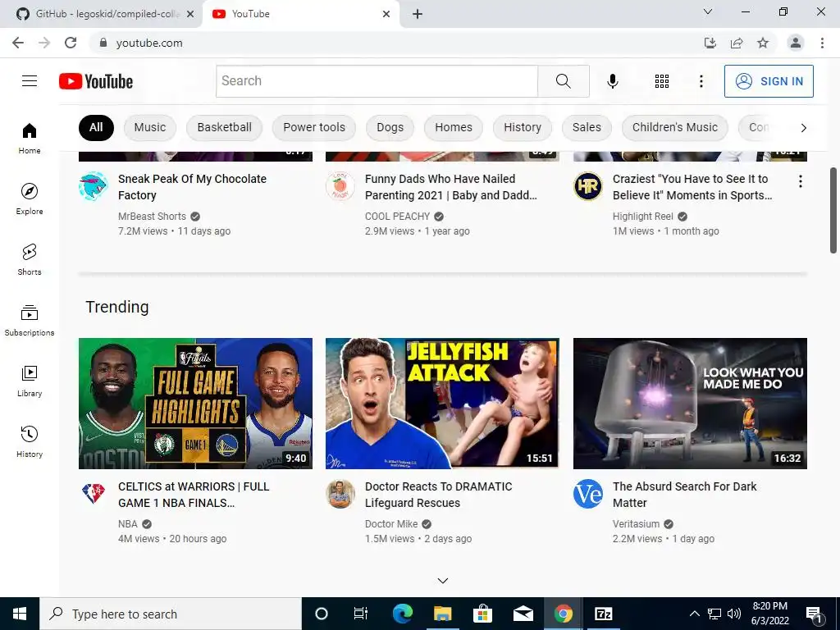Click the Veritasium channel name
Viewport: 840px width, 630px height.
(x=636, y=524)
